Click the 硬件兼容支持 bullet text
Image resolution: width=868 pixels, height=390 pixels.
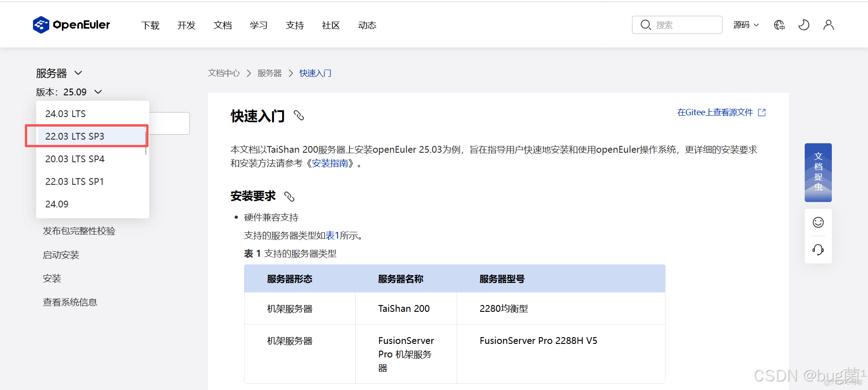[271, 217]
